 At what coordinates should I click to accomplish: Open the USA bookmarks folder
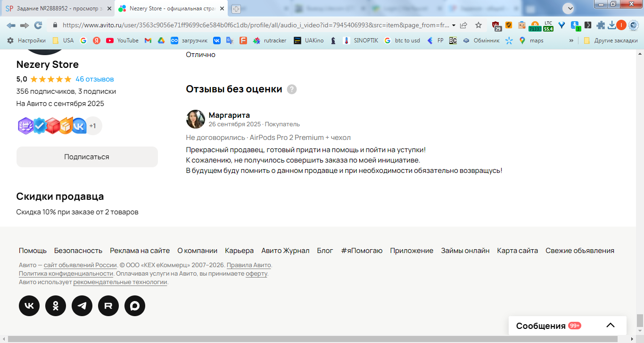click(63, 41)
